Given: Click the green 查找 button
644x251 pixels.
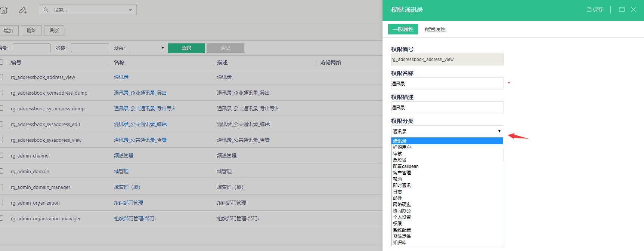Looking at the screenshot, I should [x=186, y=48].
